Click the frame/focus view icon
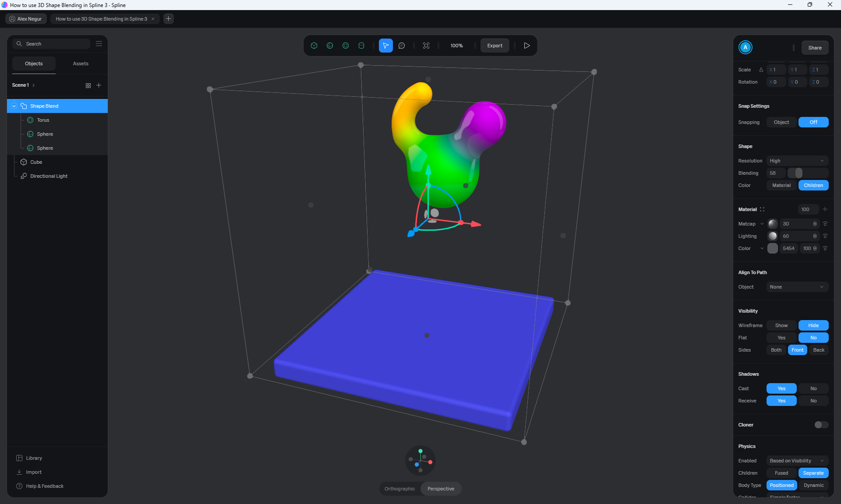This screenshot has height=504, width=841. point(426,46)
